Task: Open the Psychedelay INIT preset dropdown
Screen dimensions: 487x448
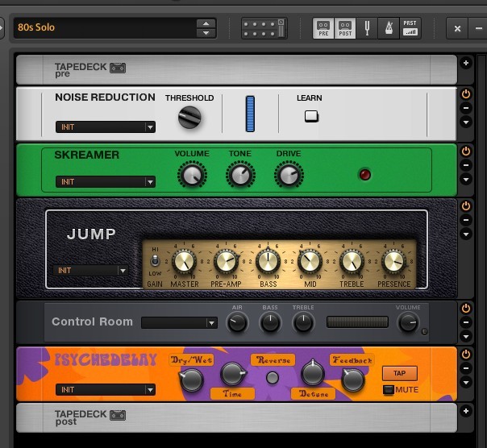Action: tap(106, 390)
